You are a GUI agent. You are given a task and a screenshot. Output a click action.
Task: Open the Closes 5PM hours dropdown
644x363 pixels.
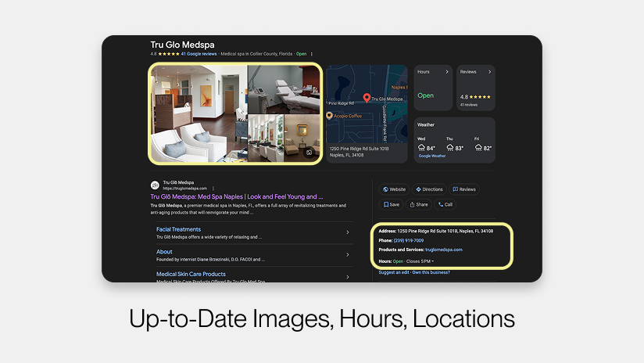[420, 261]
